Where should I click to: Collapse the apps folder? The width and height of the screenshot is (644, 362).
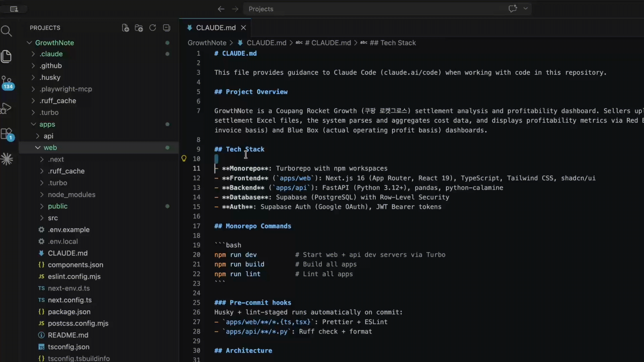[99, 124]
